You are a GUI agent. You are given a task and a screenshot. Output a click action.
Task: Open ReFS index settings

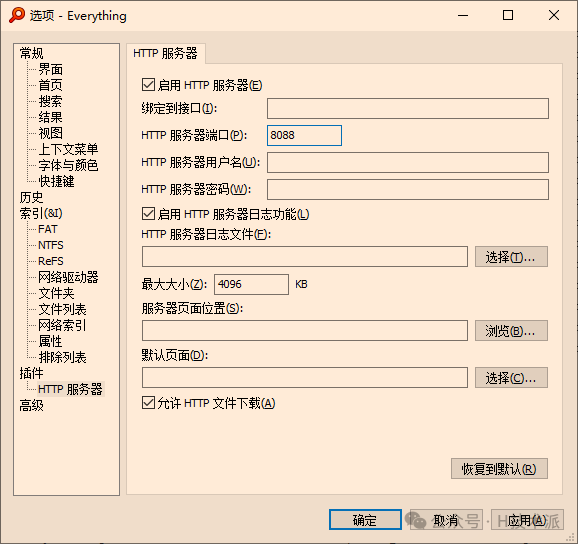51,261
